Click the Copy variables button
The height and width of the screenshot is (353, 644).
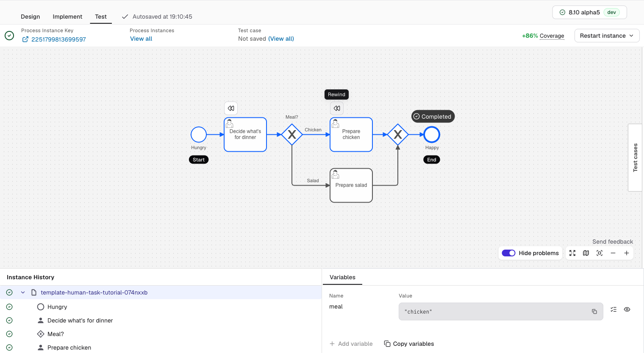tap(409, 344)
